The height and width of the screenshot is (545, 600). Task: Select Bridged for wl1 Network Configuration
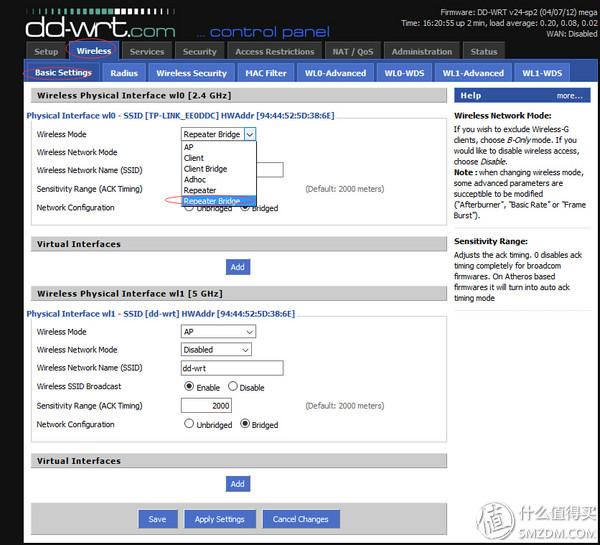click(245, 423)
